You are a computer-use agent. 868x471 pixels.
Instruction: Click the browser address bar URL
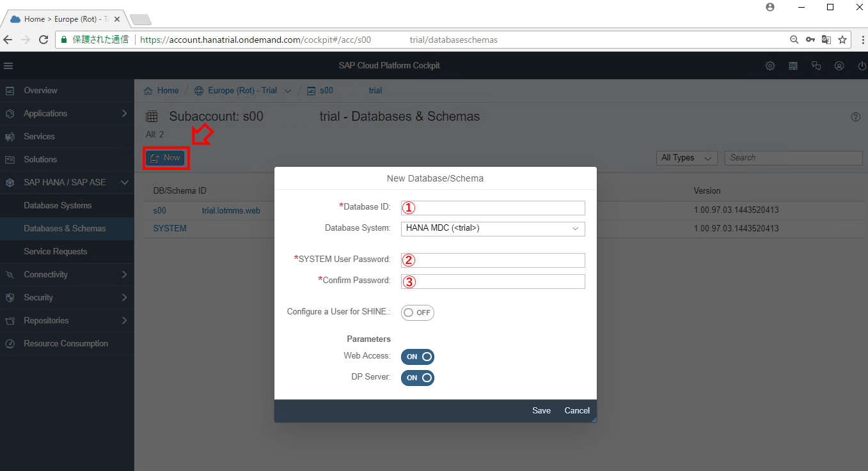tap(319, 40)
